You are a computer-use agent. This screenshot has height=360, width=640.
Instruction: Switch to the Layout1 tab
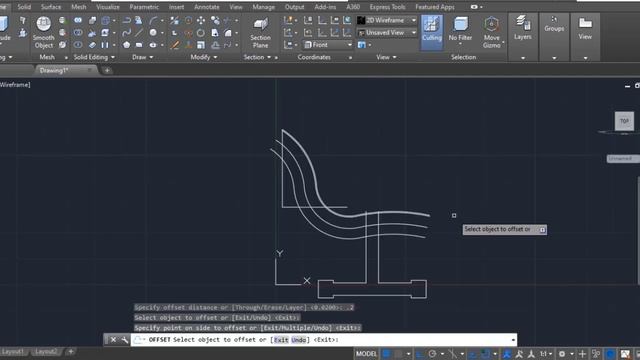tap(13, 351)
